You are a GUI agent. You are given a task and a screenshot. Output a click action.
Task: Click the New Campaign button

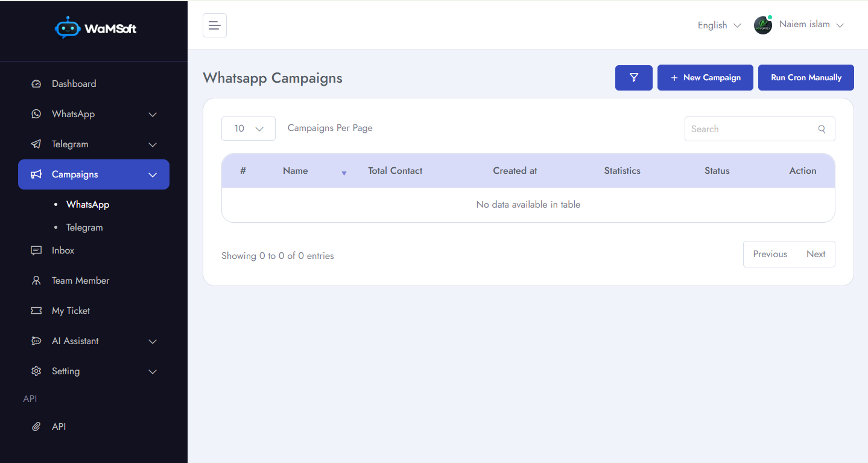[705, 78]
